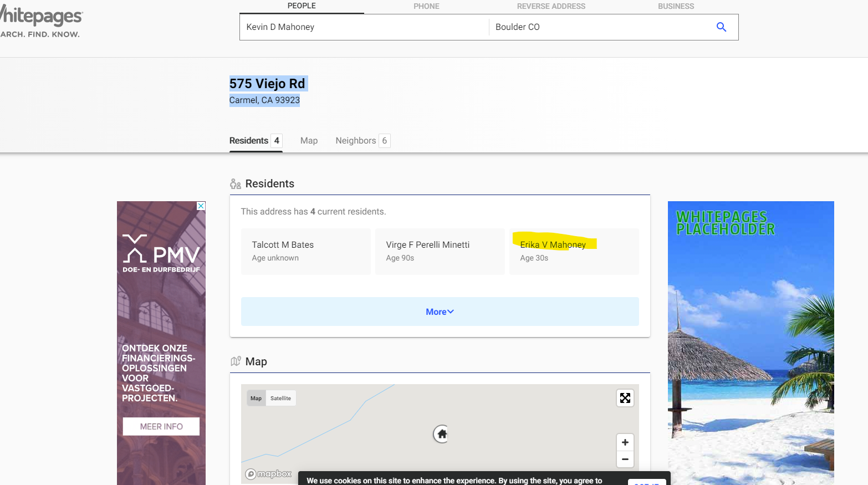Click the Carmel, CA 93923 text

[264, 100]
